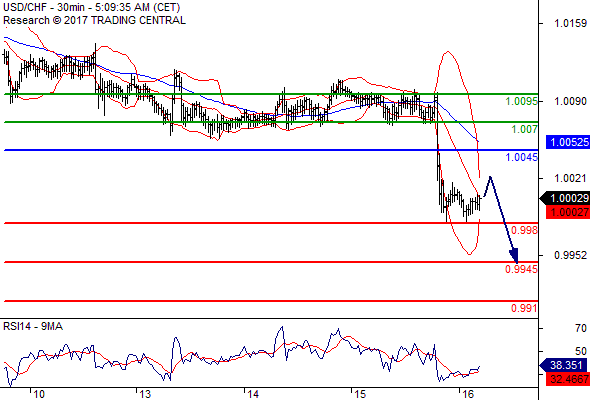The height and width of the screenshot is (400, 590).
Task: Click the Trading Central research copyright text
Action: click(x=94, y=20)
